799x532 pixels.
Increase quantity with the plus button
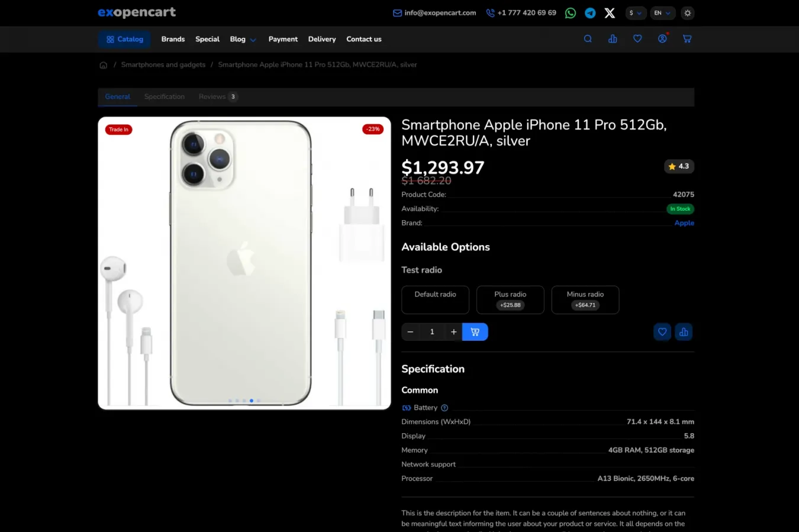[454, 332]
